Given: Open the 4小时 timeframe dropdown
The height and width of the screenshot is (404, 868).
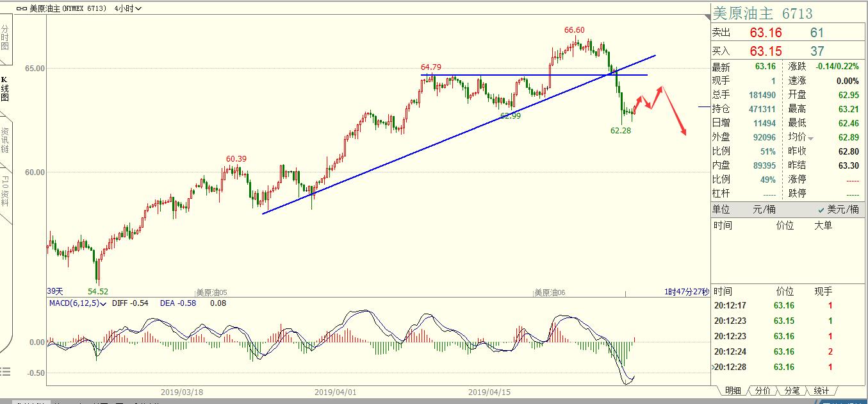Looking at the screenshot, I should pos(127,8).
